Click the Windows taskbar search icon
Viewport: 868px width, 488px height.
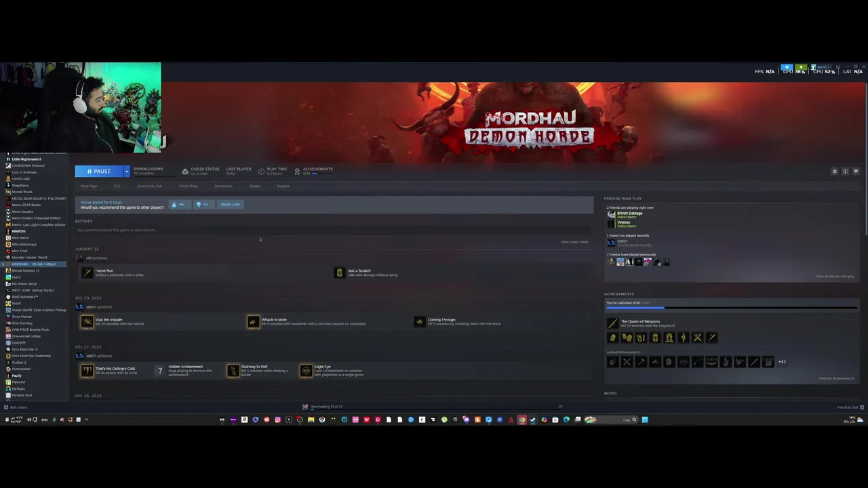634,420
